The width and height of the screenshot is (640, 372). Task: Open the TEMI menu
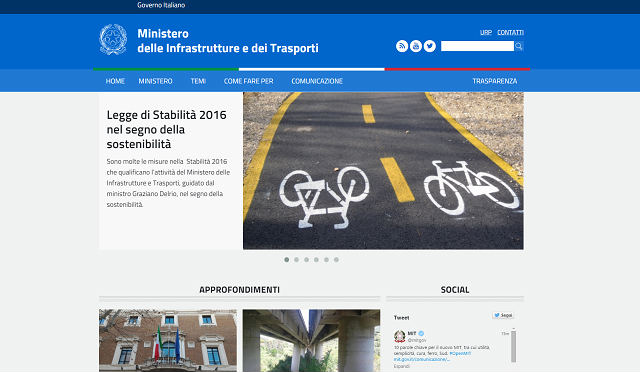coord(198,81)
